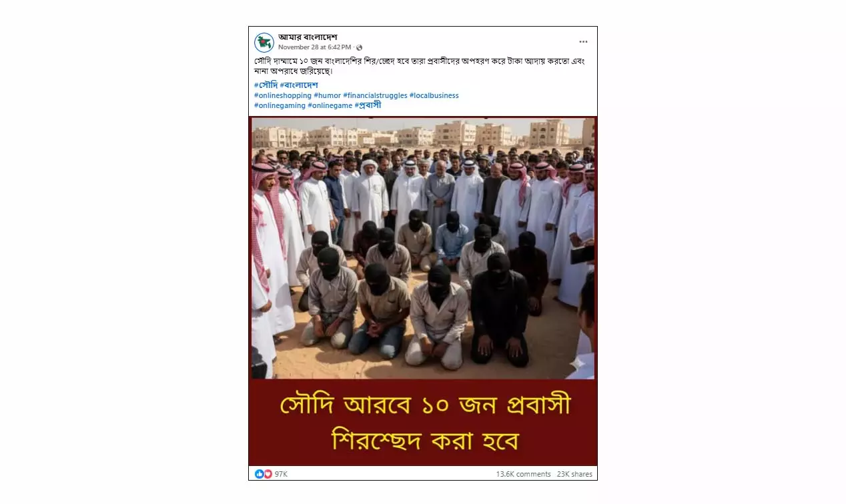This screenshot has width=846, height=504.
Task: Open the #onlineshopping hashtag
Action: 283,95
